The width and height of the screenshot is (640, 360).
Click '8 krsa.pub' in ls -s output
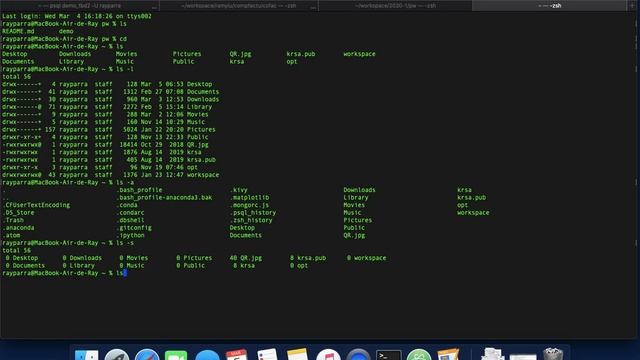308,258
